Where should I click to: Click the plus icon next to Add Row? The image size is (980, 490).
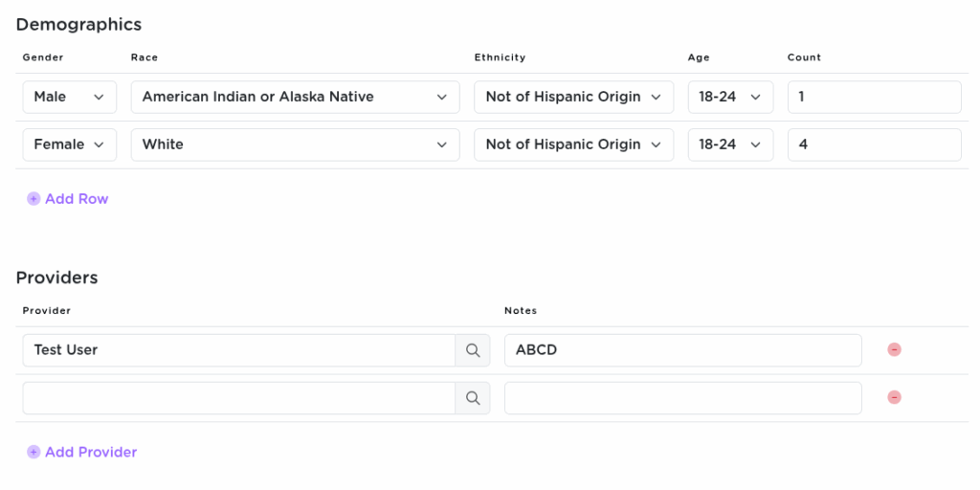[x=33, y=199]
